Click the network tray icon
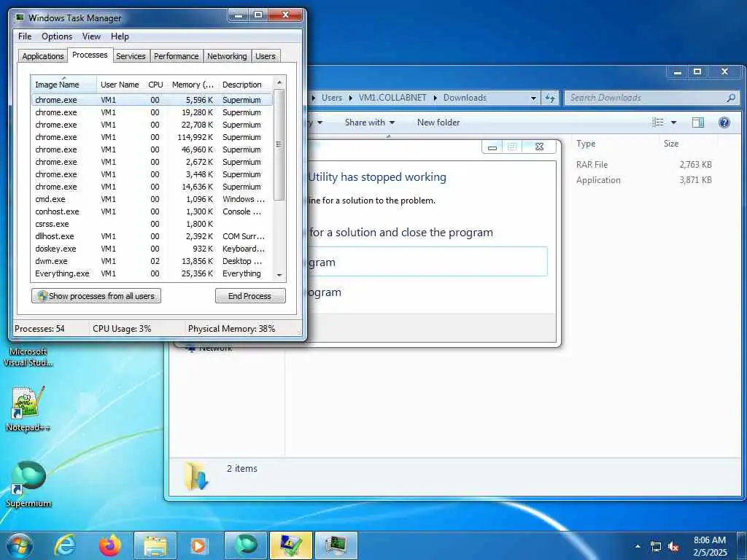 pos(656,547)
